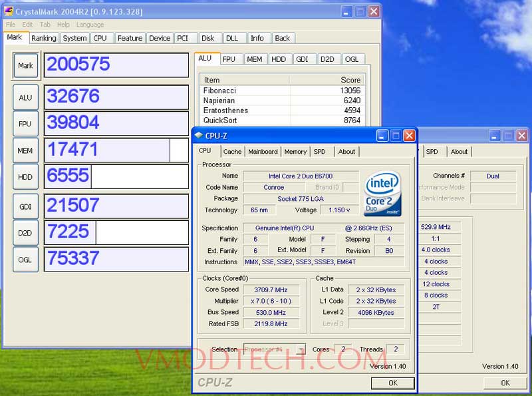Click the Item column header
The height and width of the screenshot is (396, 532).
tap(244, 80)
